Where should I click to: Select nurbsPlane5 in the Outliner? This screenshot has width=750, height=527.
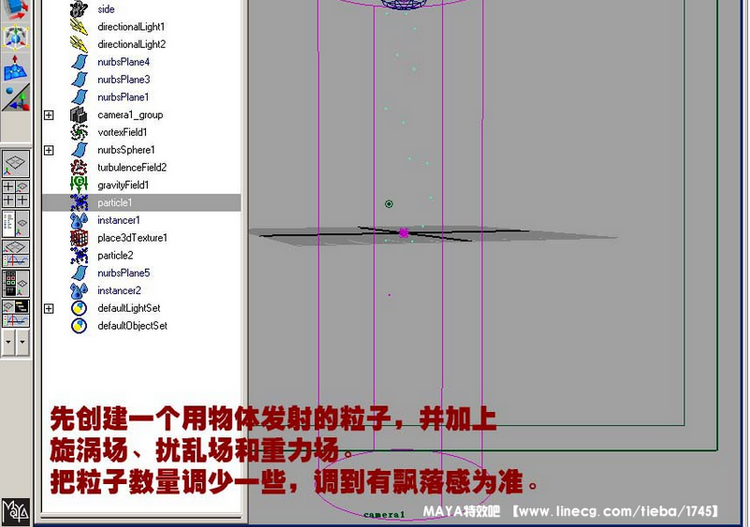[123, 273]
